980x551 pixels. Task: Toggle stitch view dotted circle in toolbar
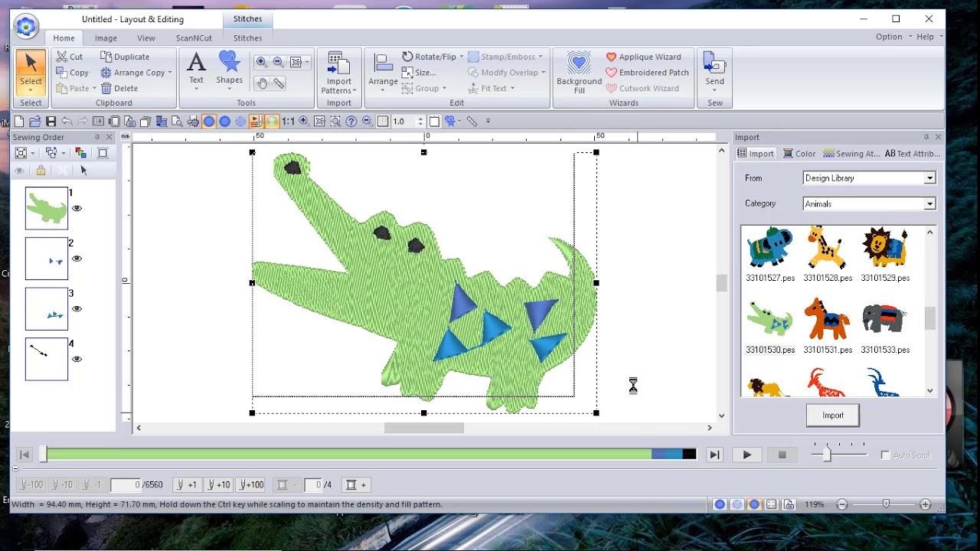coord(240,121)
